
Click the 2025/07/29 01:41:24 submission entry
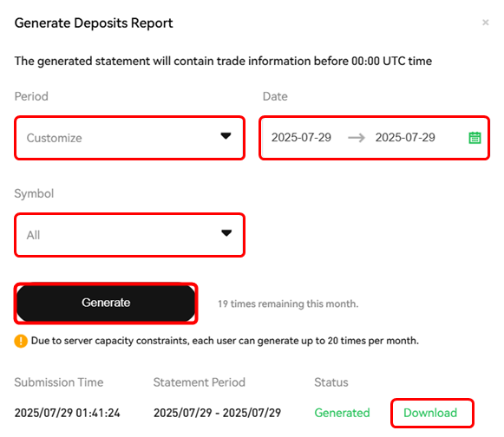pyautogui.click(x=67, y=413)
